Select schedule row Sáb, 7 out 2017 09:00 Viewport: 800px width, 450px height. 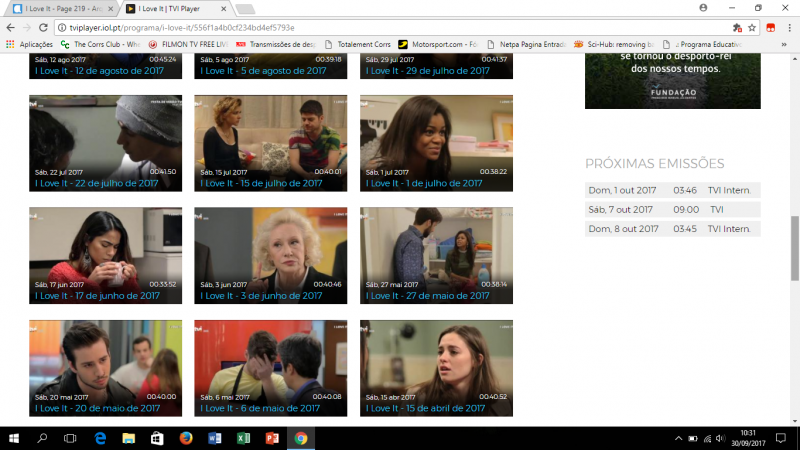coord(672,209)
